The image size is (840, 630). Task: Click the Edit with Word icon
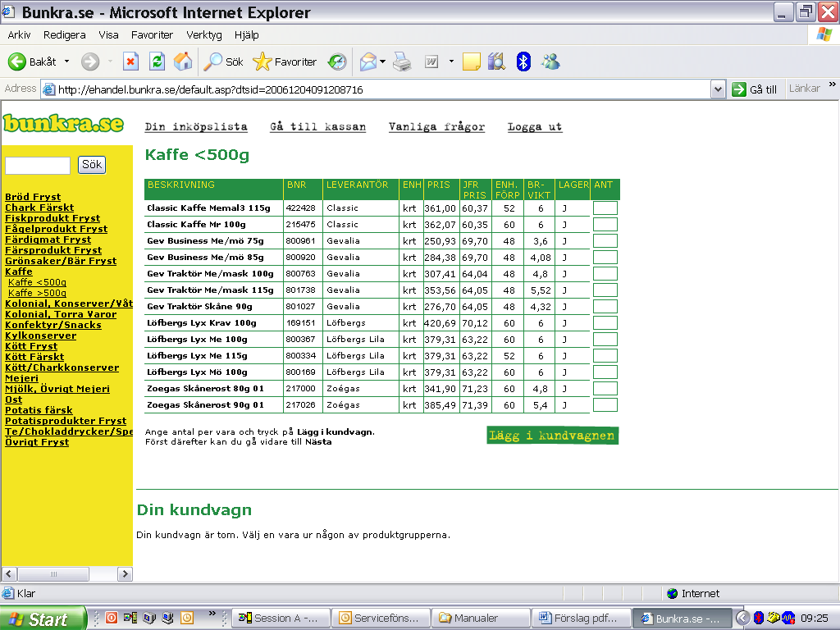click(x=431, y=62)
